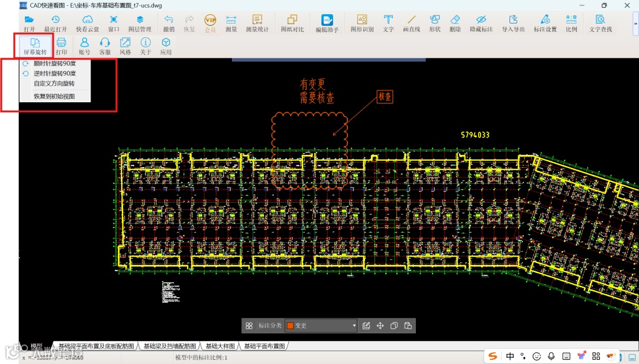
Task: Choose 顺时针旋转90度 menu entry
Action: point(55,63)
